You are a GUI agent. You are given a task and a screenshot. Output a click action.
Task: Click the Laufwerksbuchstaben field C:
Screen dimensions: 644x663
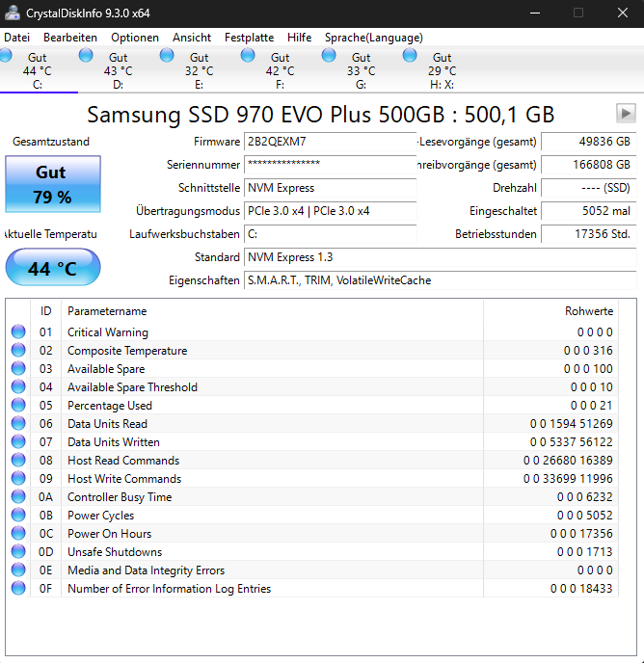click(x=331, y=234)
